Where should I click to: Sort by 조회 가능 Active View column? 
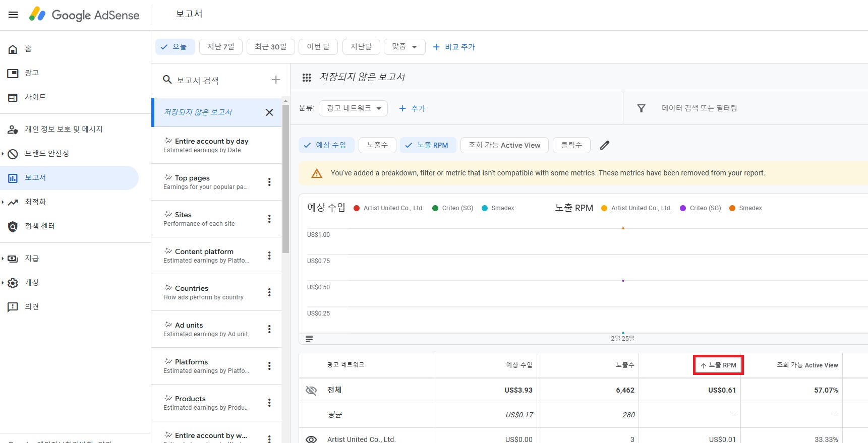807,365
